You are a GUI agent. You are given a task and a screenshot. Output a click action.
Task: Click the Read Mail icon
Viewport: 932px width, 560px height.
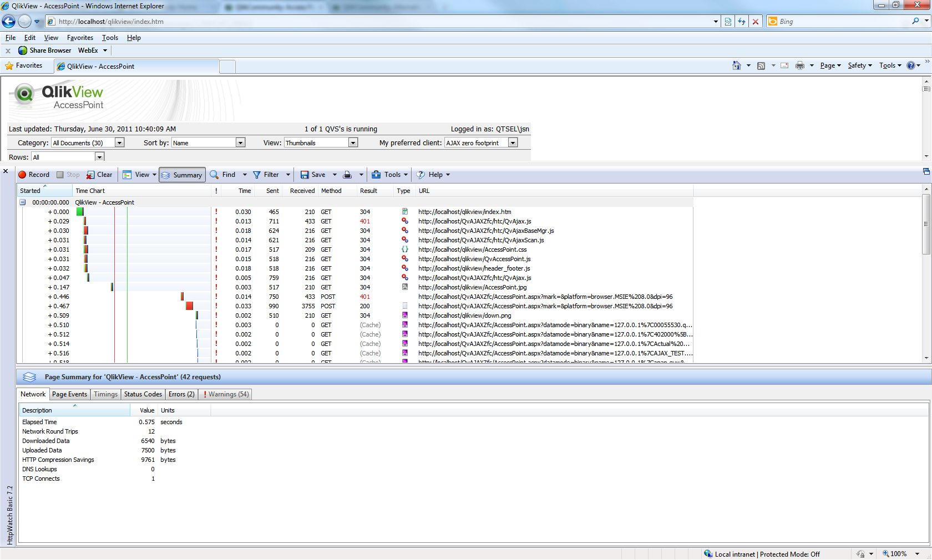[784, 65]
